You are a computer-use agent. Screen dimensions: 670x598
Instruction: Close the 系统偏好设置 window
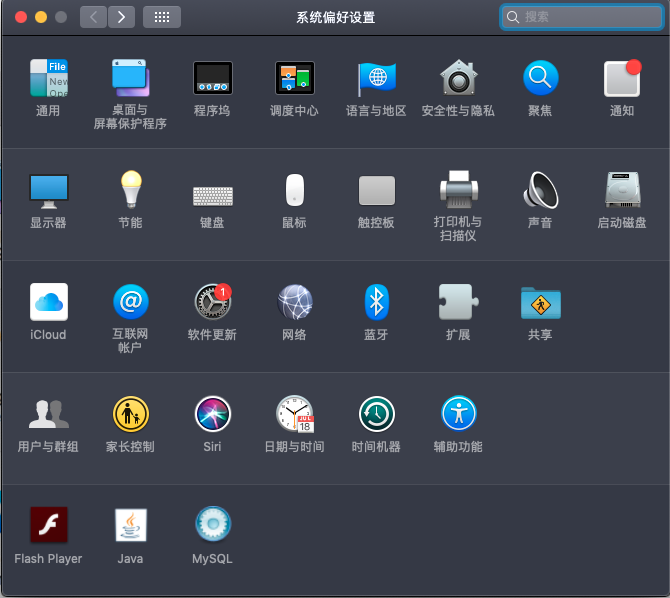click(x=21, y=17)
